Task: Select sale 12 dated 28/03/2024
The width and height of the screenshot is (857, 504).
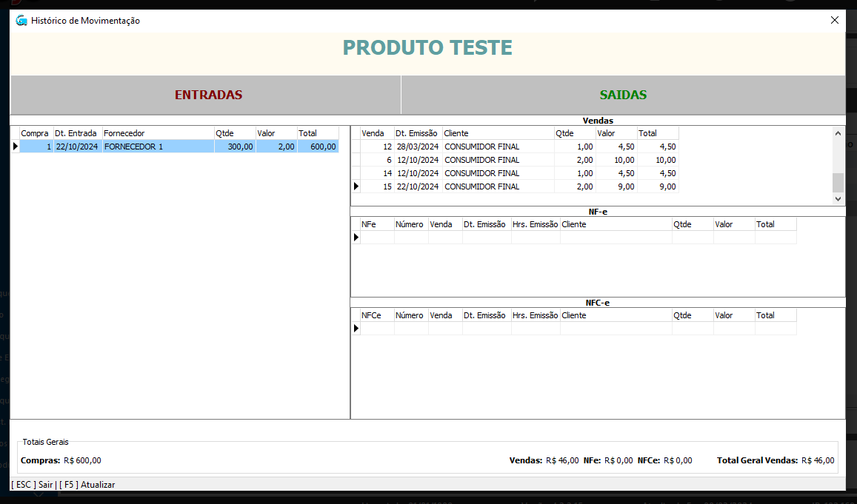Action: coord(481,147)
